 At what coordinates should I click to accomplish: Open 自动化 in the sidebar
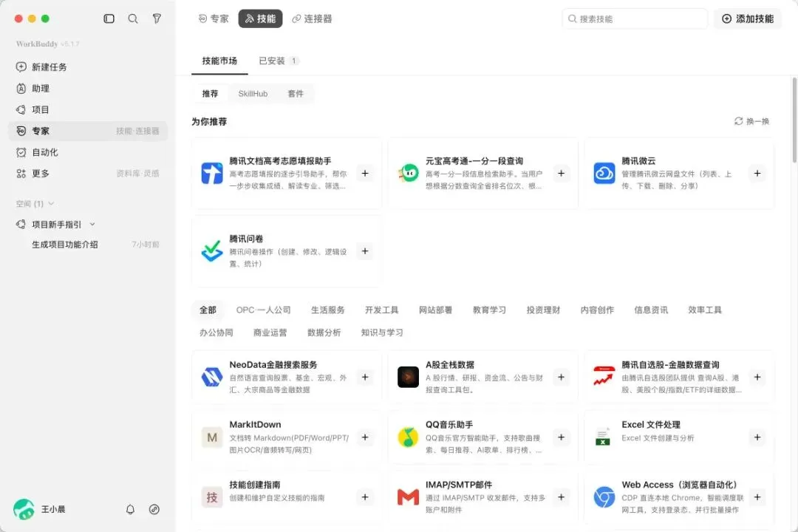coord(88,152)
